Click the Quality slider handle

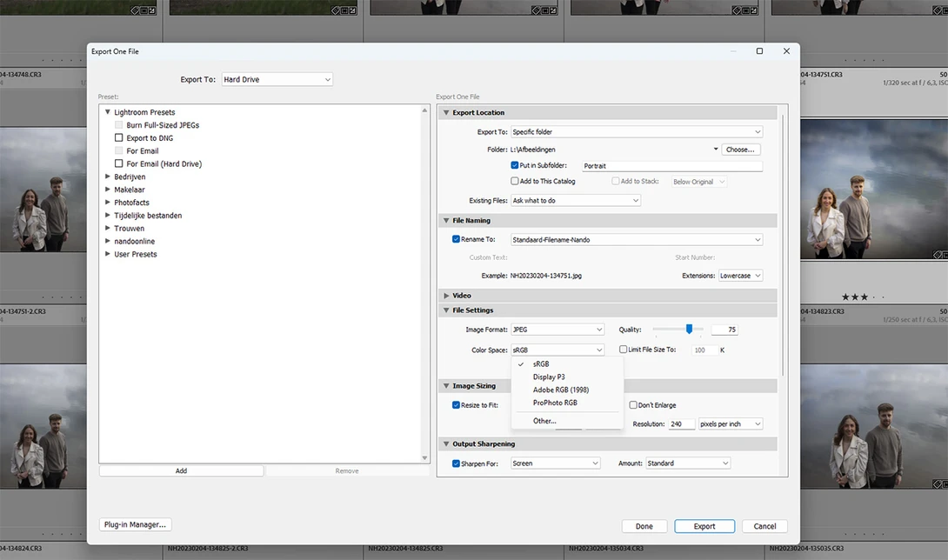tap(689, 329)
